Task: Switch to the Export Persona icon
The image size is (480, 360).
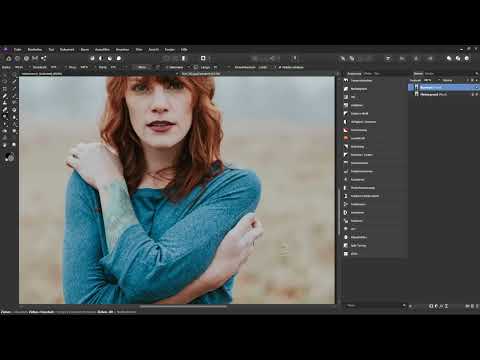Action: tap(44, 58)
